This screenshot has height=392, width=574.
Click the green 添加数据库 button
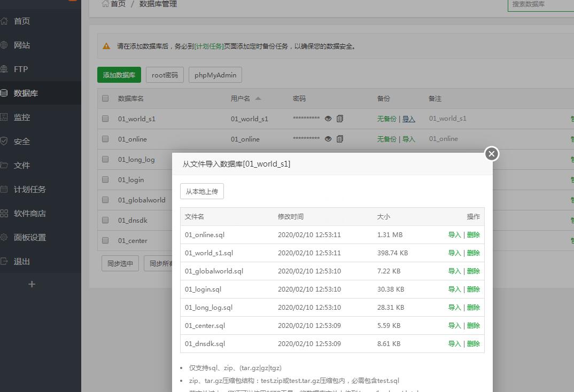(119, 75)
